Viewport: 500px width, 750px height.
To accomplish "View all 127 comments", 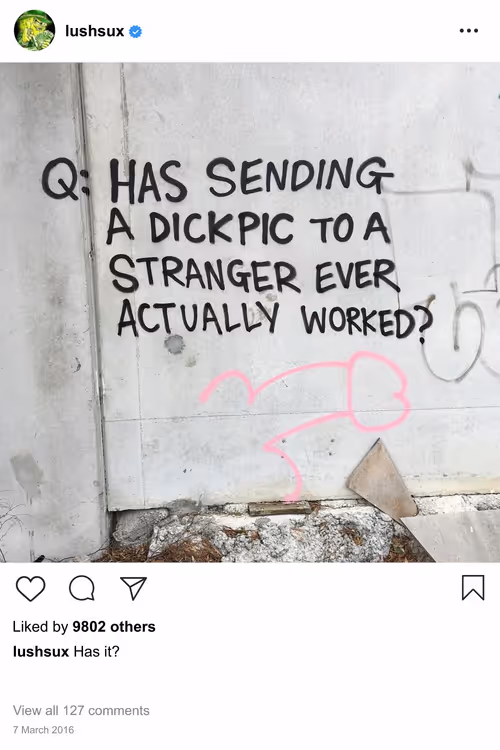I will 81,710.
